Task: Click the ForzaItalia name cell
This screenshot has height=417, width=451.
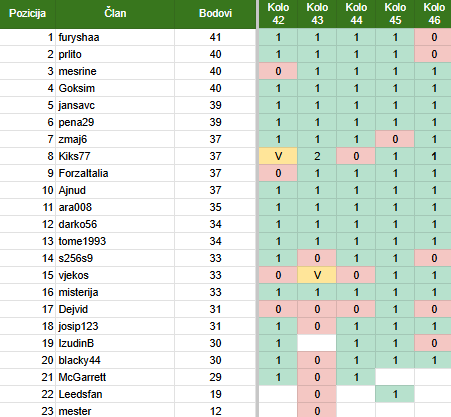Action: [115, 173]
